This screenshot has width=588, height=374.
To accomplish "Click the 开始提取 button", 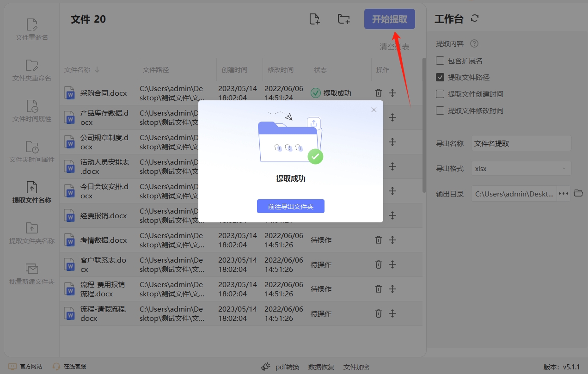I will pos(390,19).
